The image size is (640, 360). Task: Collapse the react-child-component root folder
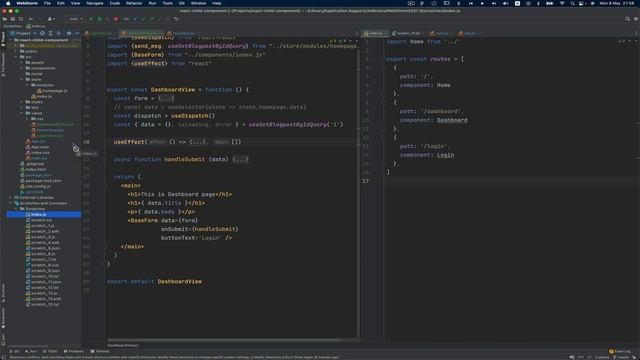(x=11, y=40)
